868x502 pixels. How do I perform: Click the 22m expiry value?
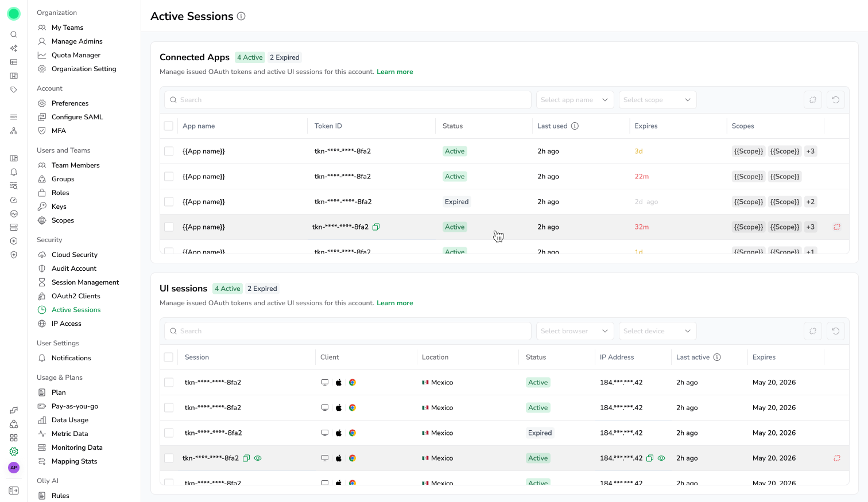(x=642, y=177)
